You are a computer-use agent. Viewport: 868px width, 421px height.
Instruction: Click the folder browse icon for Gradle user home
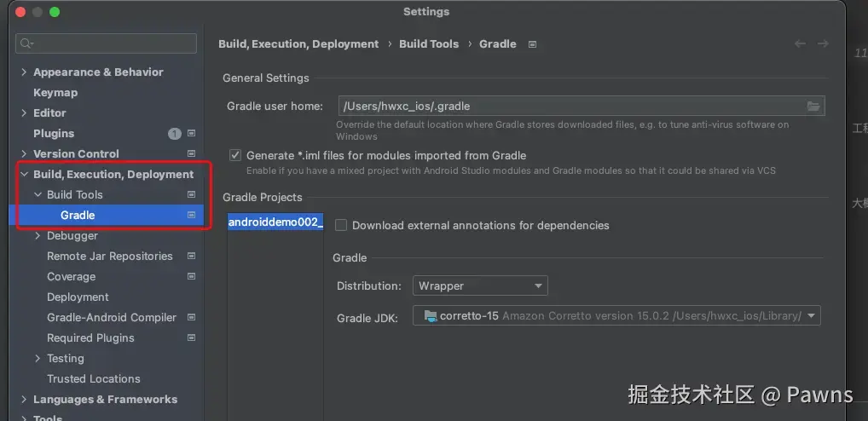813,107
